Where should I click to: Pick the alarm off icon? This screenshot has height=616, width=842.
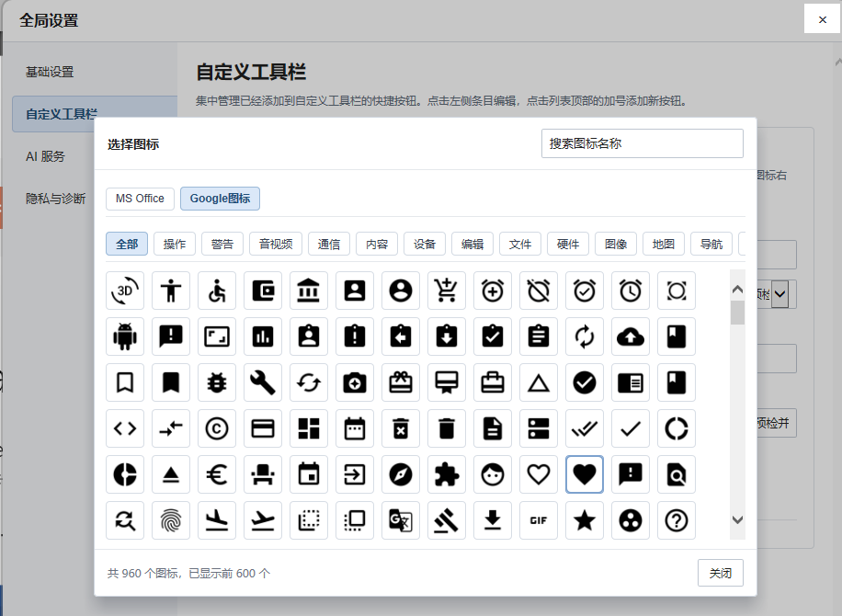[x=539, y=291]
